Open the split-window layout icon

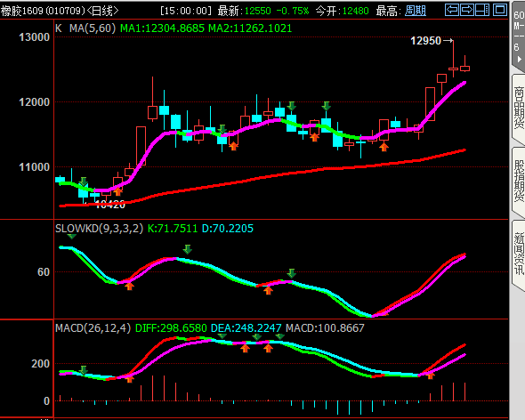click(x=482, y=10)
